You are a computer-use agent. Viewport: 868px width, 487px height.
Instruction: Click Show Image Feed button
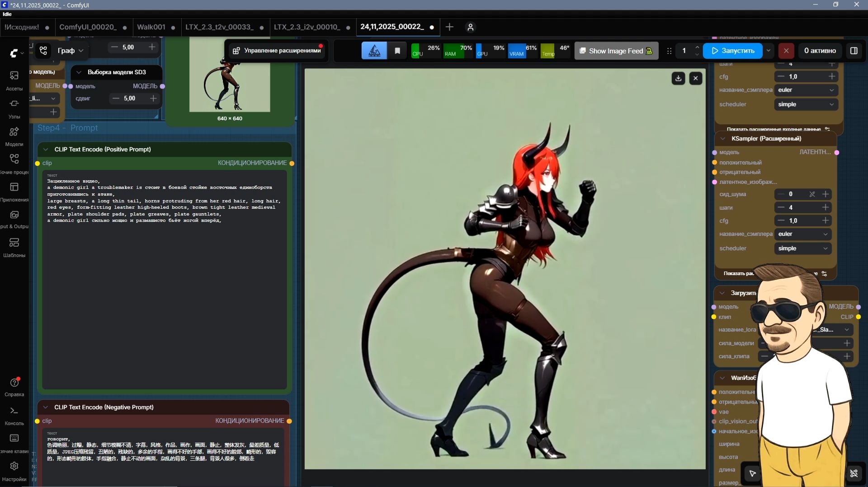616,51
